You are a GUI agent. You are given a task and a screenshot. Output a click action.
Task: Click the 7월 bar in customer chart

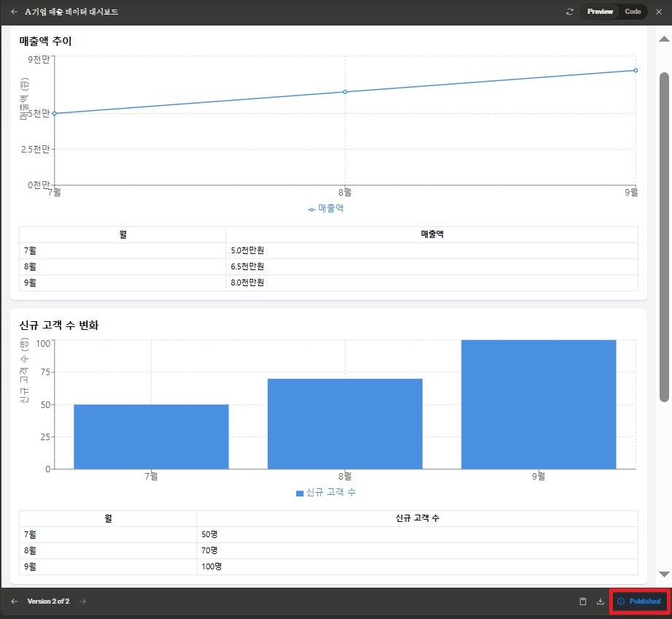pos(151,437)
